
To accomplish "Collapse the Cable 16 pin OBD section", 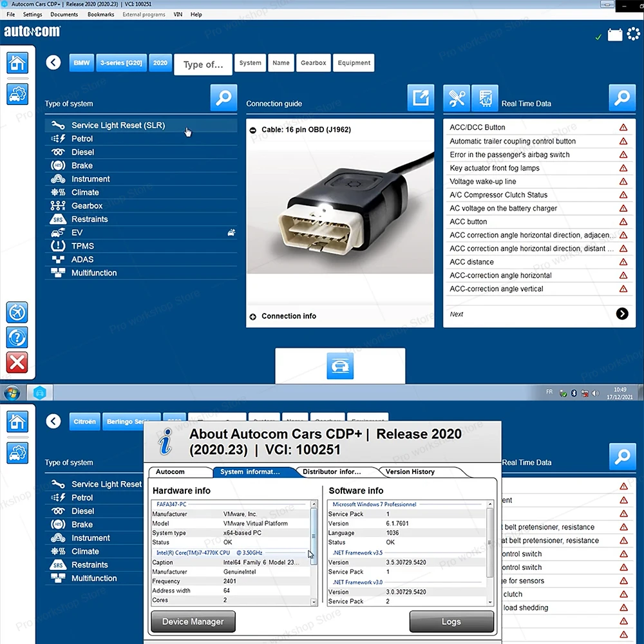I will pos(252,130).
